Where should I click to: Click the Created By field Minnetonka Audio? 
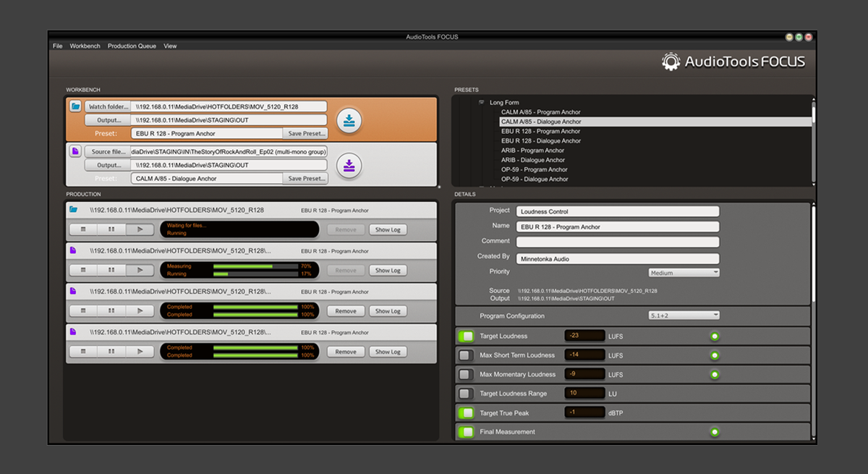click(x=618, y=258)
